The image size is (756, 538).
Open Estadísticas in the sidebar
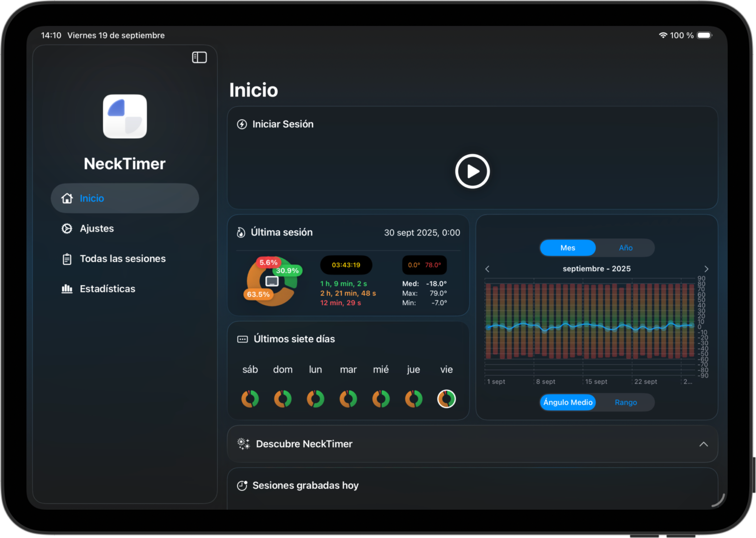tap(125, 288)
